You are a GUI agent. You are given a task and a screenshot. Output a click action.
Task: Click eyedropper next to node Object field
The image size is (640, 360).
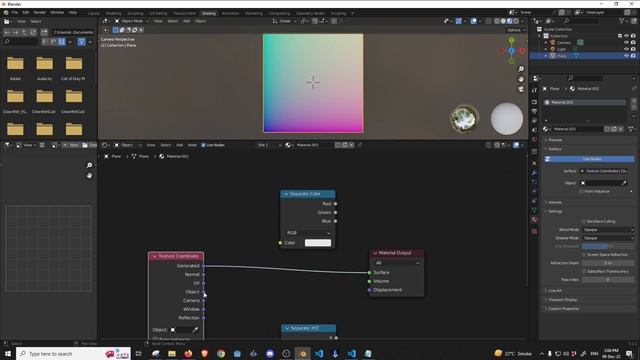click(x=195, y=330)
